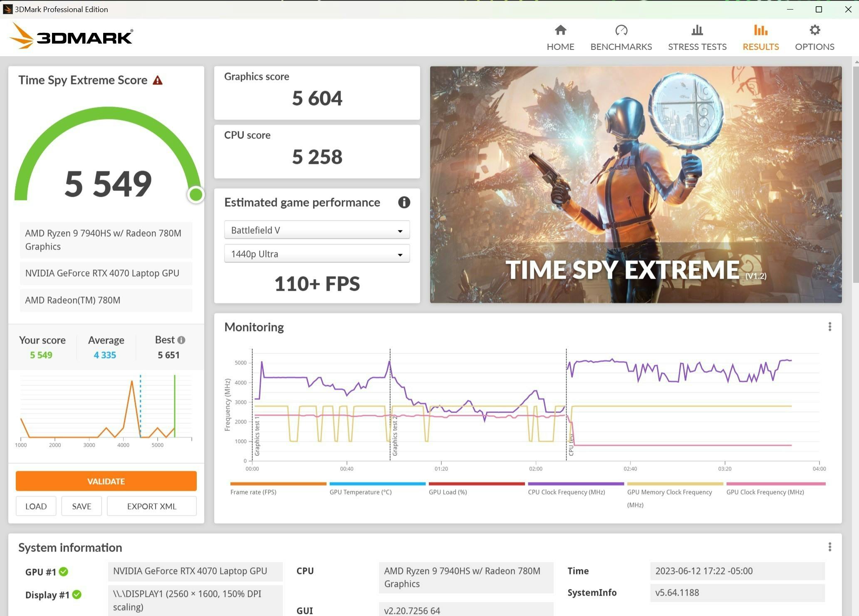Click the LOAD button
The image size is (859, 616).
click(36, 506)
